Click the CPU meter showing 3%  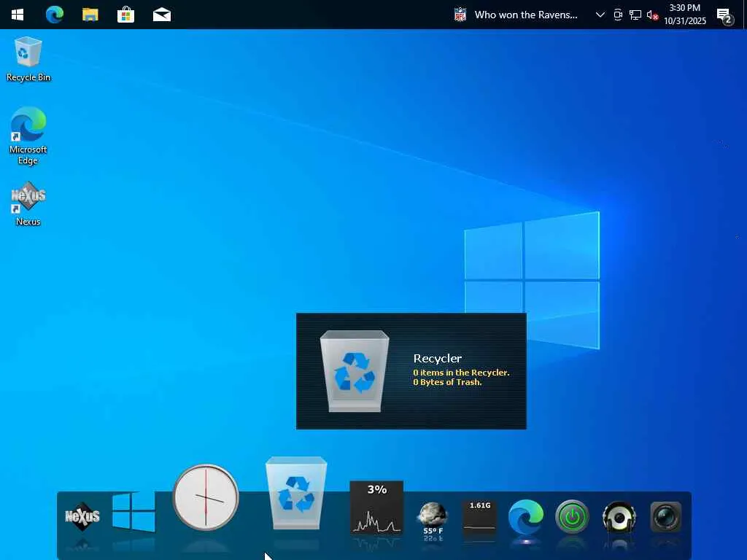(376, 507)
